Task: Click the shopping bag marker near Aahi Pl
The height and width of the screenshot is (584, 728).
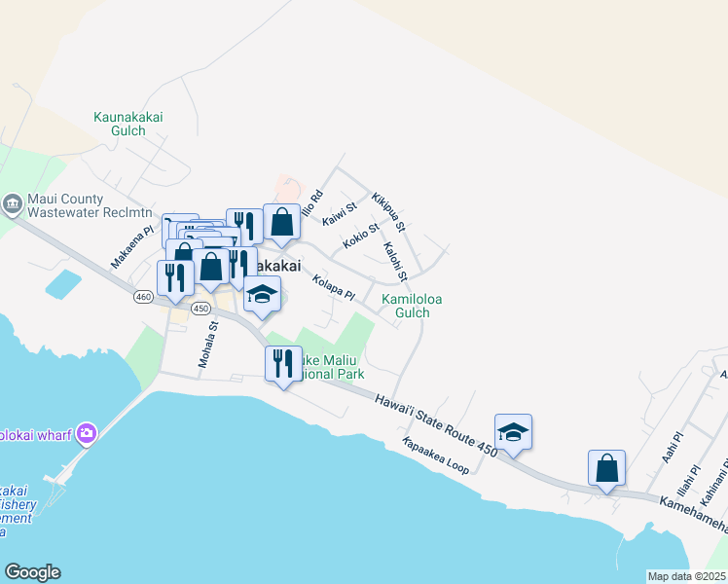Action: click(x=606, y=470)
